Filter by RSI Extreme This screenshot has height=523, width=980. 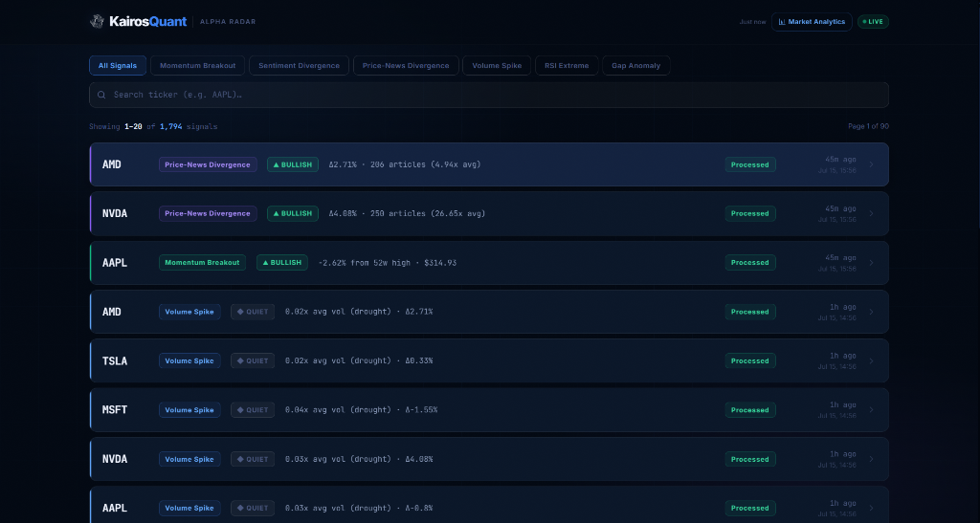tap(567, 66)
